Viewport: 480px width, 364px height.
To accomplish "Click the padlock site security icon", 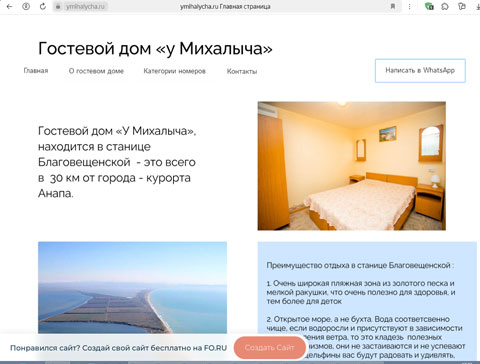I will pos(58,6).
